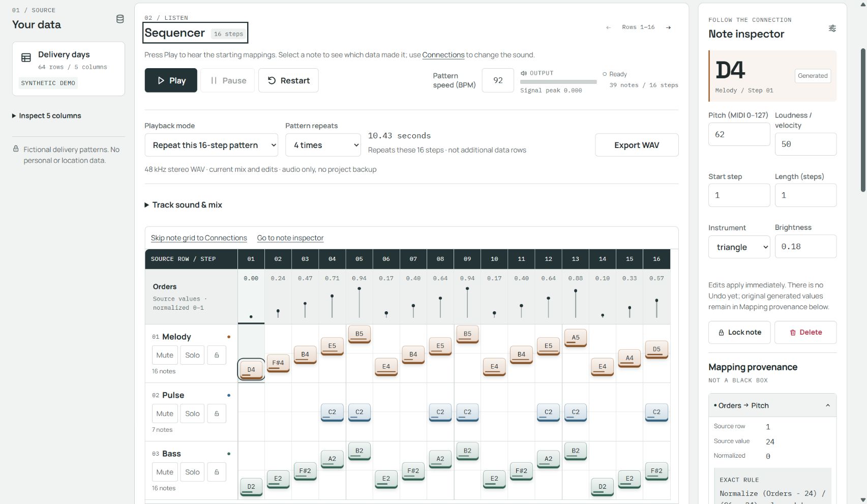
Task: Open note inspector settings sliders icon
Action: click(x=832, y=28)
